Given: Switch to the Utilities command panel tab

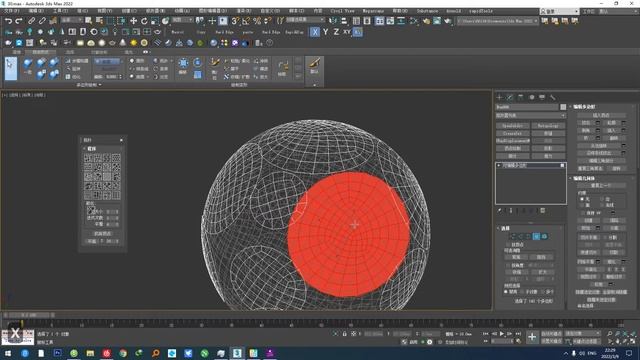Looking at the screenshot, I should click(553, 97).
